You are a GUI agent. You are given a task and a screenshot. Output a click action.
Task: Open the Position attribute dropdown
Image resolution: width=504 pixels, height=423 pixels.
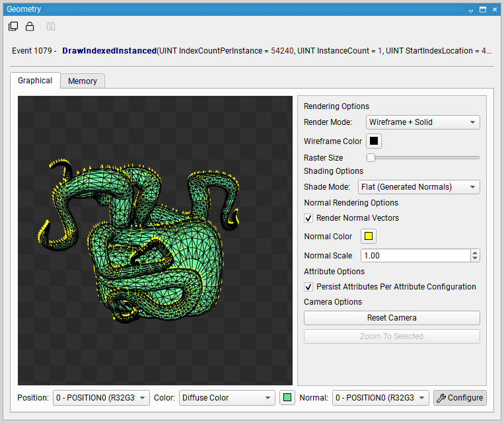101,398
